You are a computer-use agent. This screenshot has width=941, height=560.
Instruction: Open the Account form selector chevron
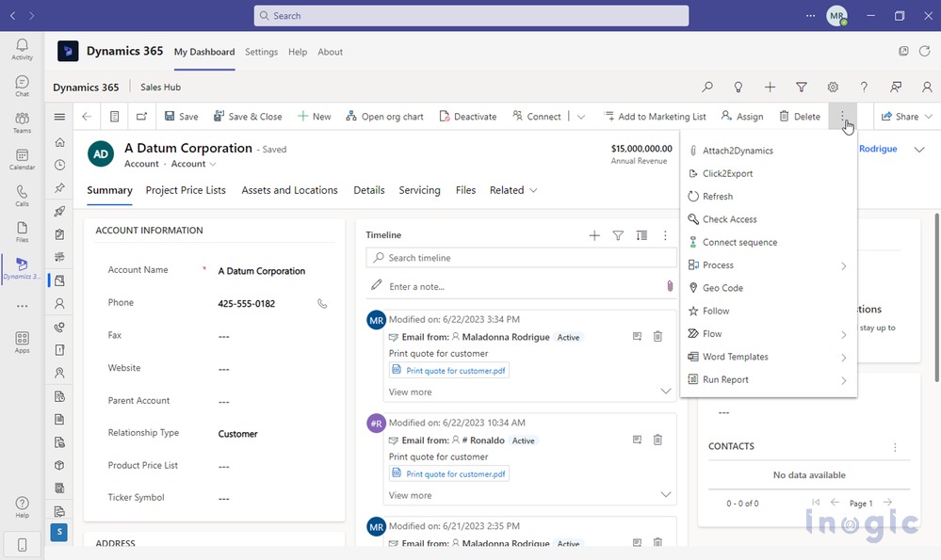(x=213, y=164)
